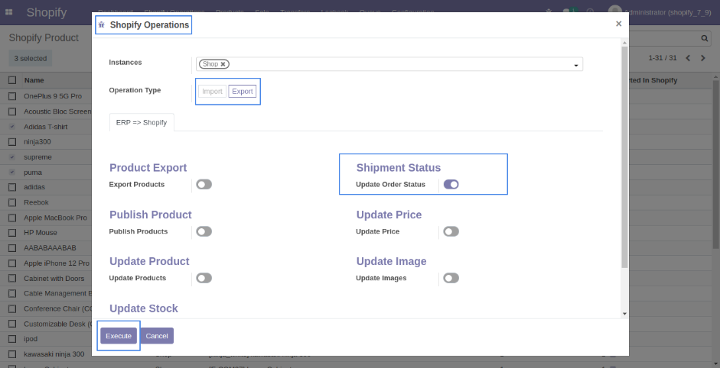The height and width of the screenshot is (368, 720).
Task: Click inside the Instances tag field
Action: click(389, 64)
